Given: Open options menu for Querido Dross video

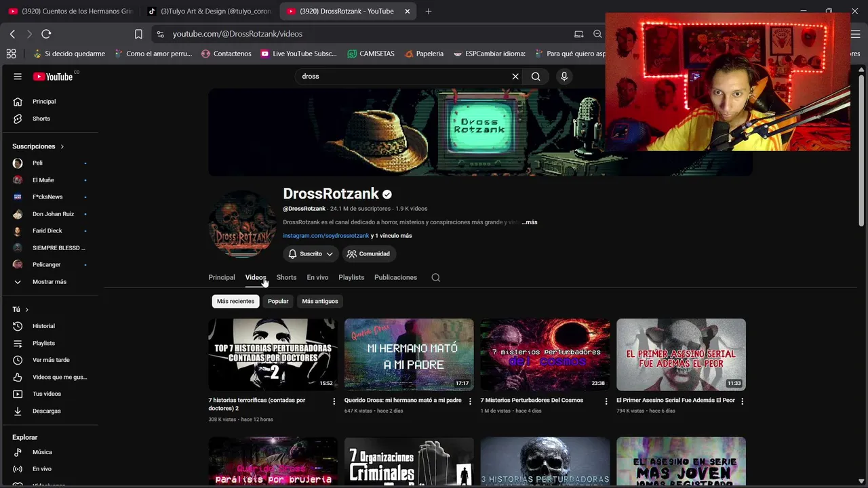Looking at the screenshot, I should click(470, 401).
